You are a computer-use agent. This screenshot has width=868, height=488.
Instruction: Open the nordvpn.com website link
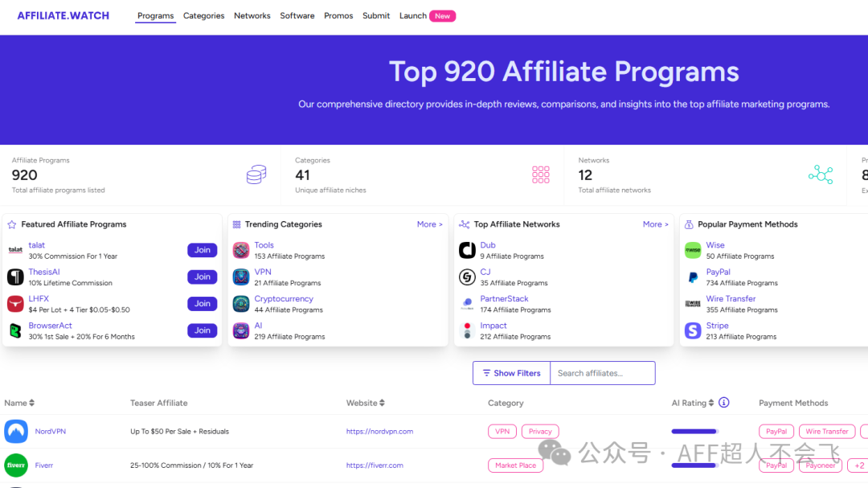coord(379,432)
